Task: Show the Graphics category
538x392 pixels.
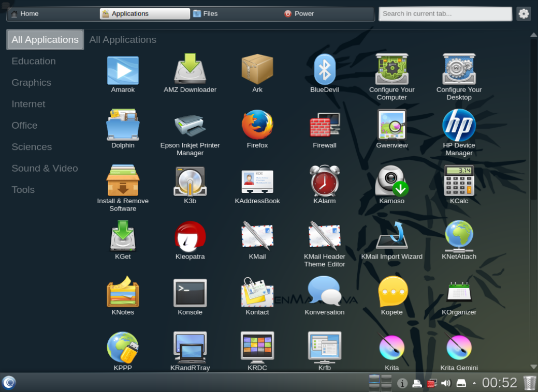Action: (x=31, y=82)
